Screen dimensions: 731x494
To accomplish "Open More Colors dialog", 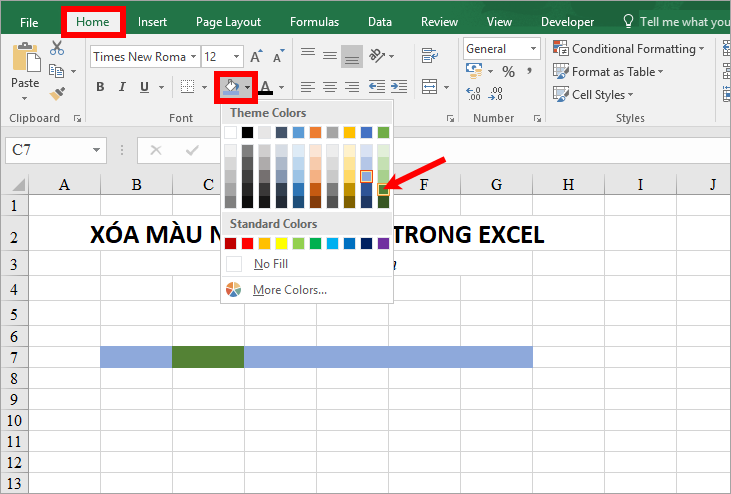I will coord(307,290).
